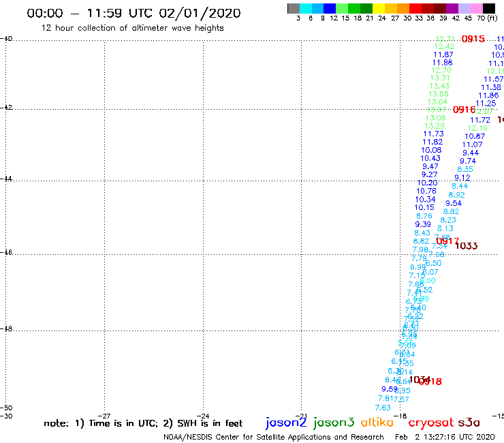Screen dimensions: 504x443
Task: Click the bright red legend swatch
Action: tap(415, 8)
